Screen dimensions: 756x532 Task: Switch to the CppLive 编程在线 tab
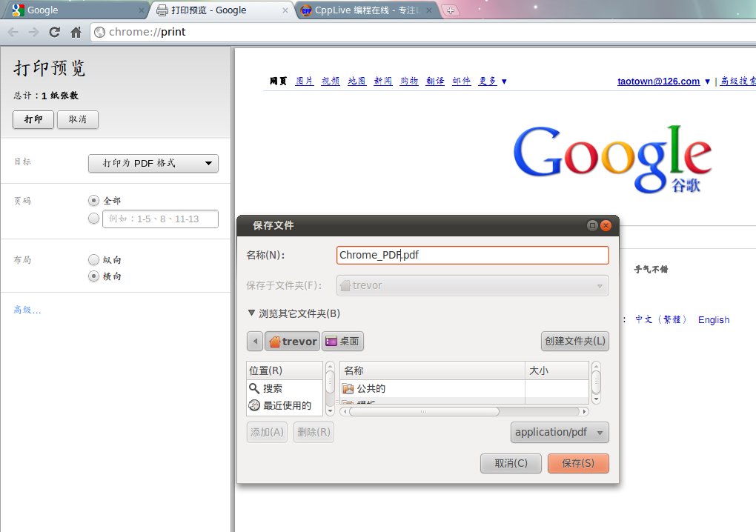(x=366, y=10)
